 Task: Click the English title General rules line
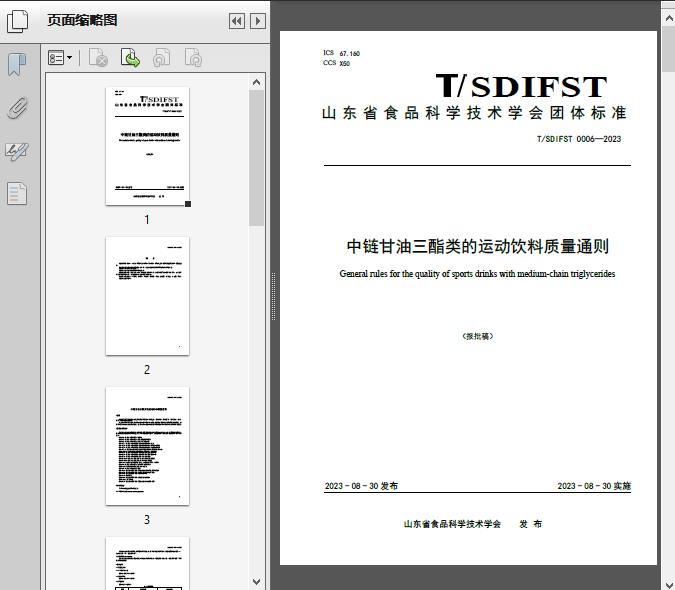point(477,274)
